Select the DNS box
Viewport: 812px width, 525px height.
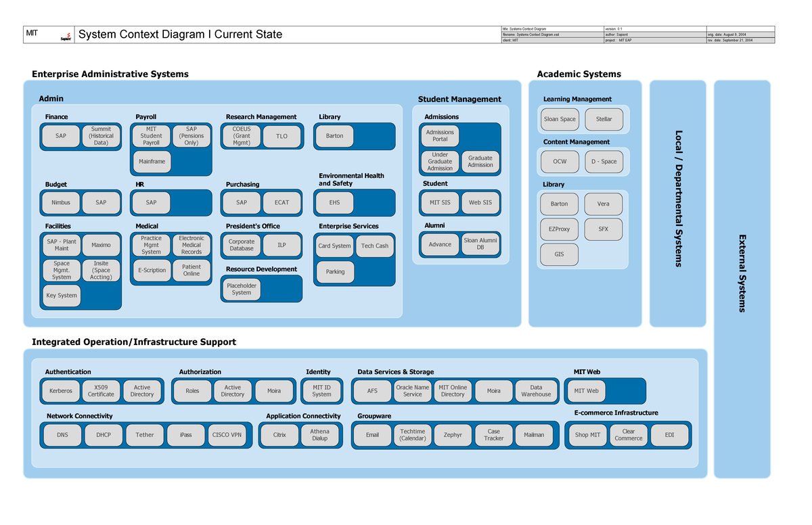tap(63, 435)
